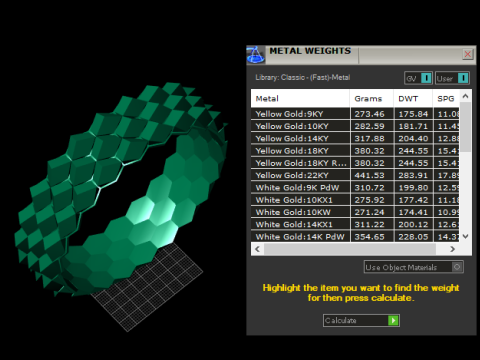Click the 204.40 DWT value
Viewport: 480px width, 360px height.
413,139
